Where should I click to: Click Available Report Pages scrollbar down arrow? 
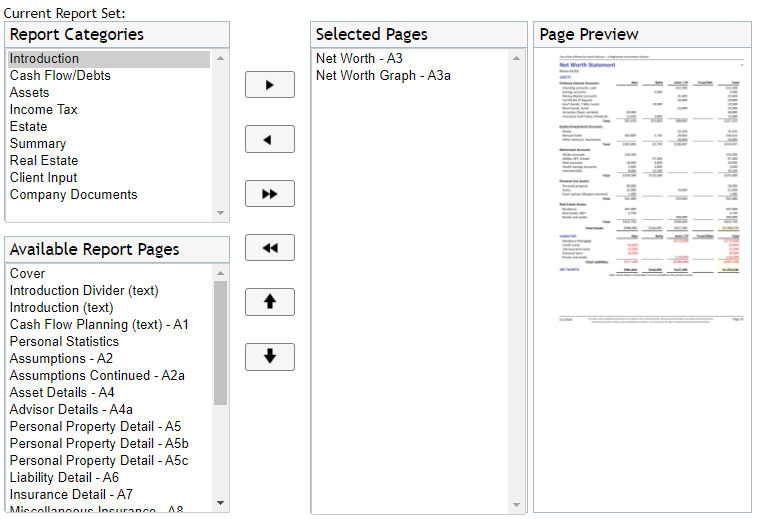coord(220,503)
